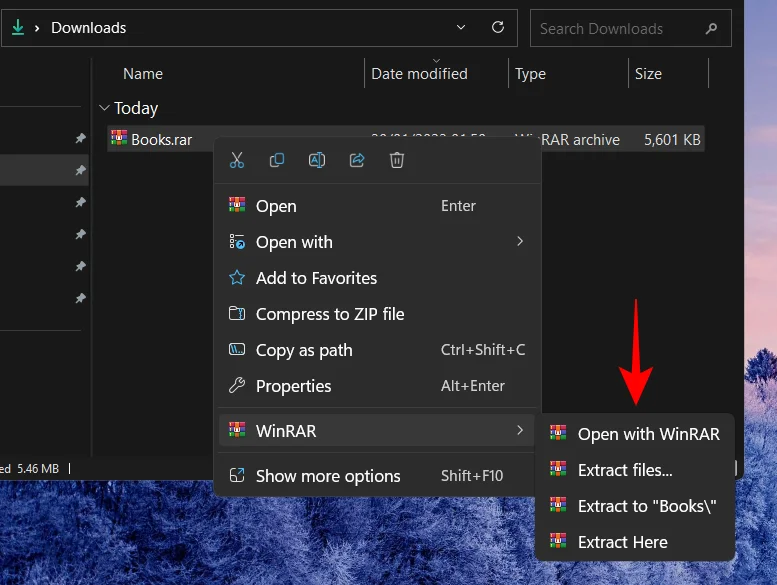Click Show more options
Screen dimensions: 777x585
coord(328,476)
